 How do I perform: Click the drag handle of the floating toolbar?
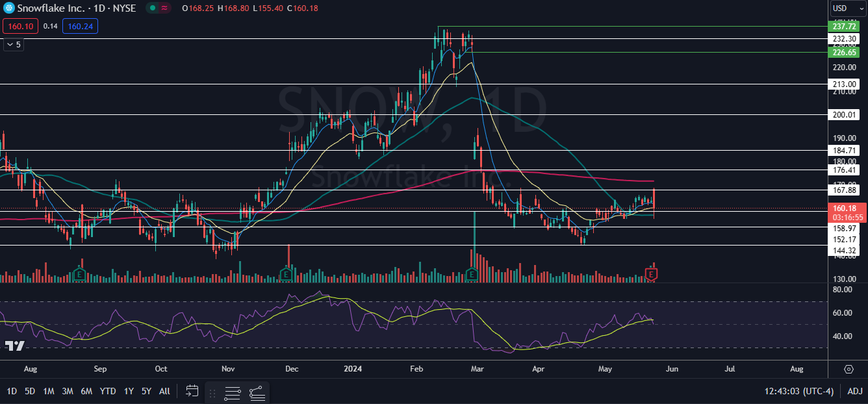pos(214,392)
